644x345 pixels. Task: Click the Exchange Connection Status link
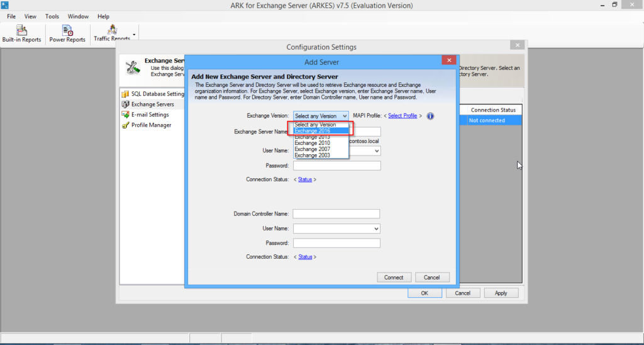point(305,179)
